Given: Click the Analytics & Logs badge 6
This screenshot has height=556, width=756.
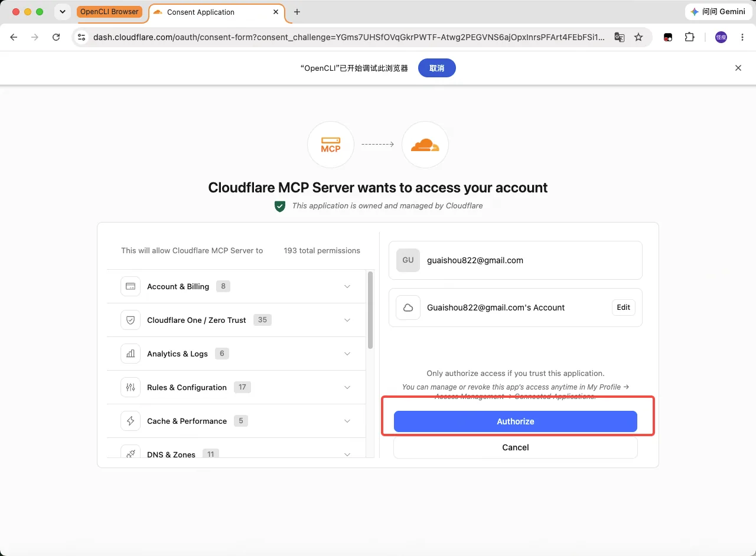Looking at the screenshot, I should pos(222,354).
